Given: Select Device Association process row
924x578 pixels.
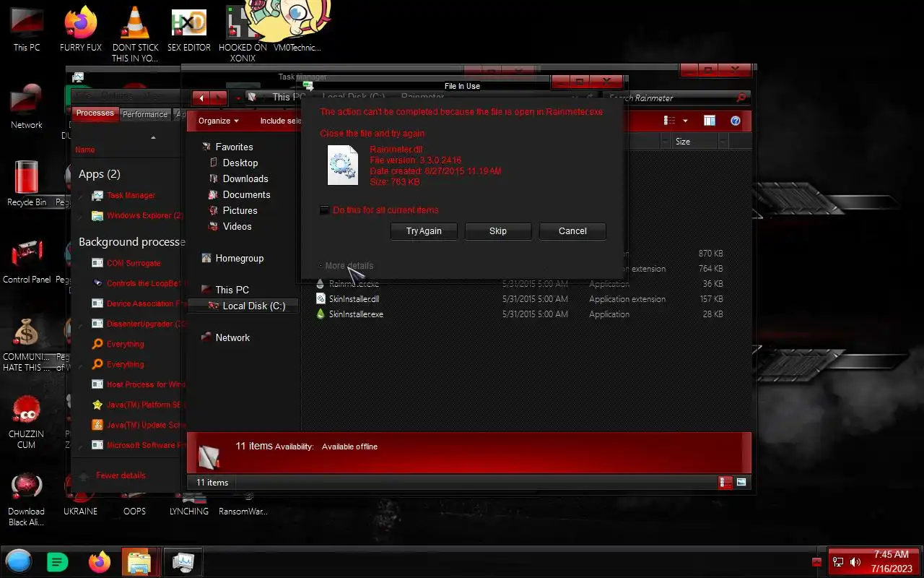Looking at the screenshot, I should [x=137, y=303].
